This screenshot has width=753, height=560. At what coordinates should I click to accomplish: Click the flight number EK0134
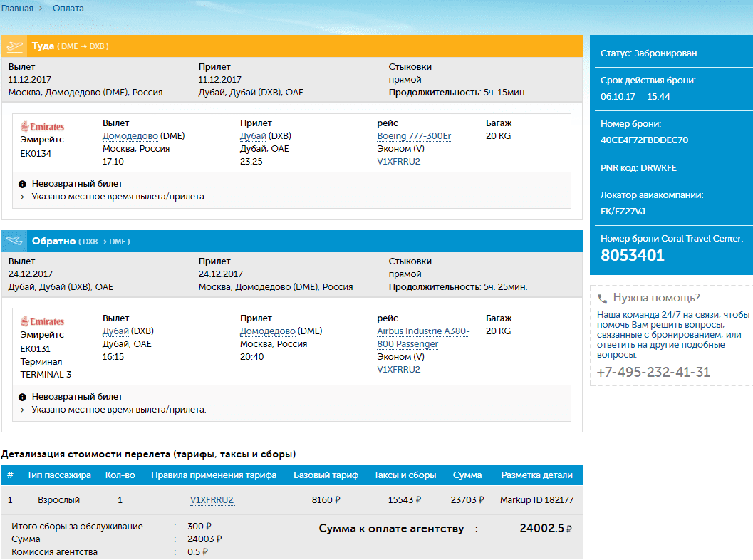36,154
